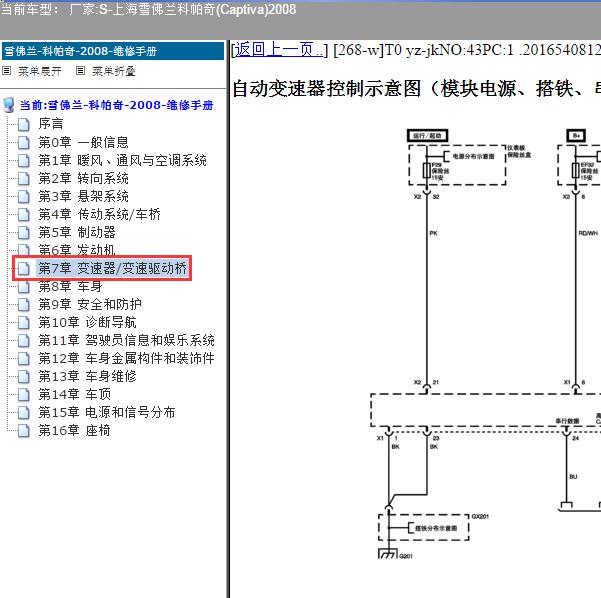Collapse all menus with 菜单折叠
Image resolution: width=601 pixels, height=598 pixels.
[x=114, y=71]
